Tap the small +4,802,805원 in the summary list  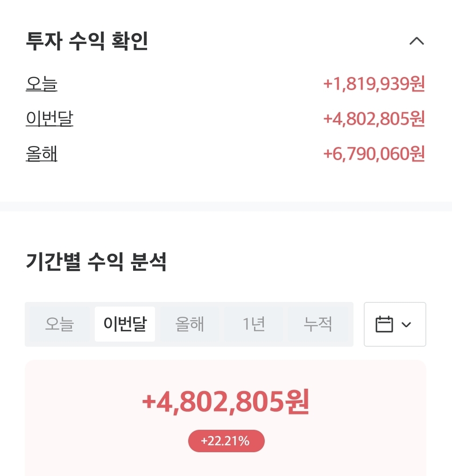click(x=374, y=119)
